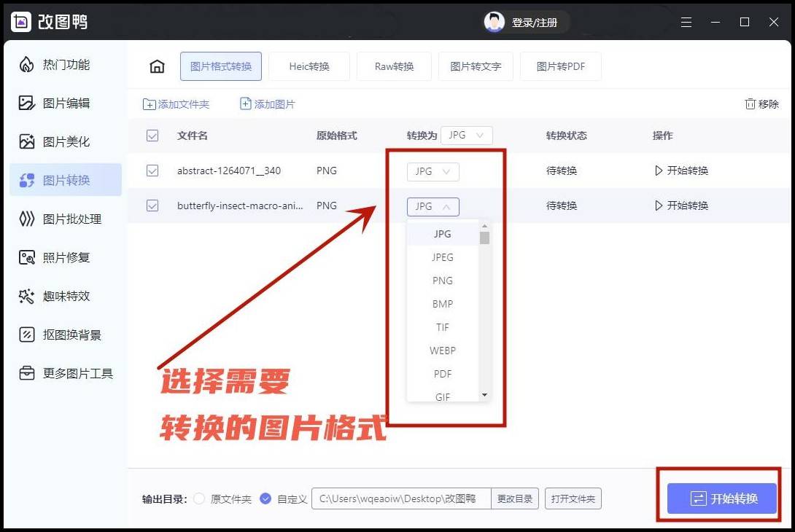Click the home icon above the file list
Viewport: 795px width, 532px height.
click(x=157, y=66)
